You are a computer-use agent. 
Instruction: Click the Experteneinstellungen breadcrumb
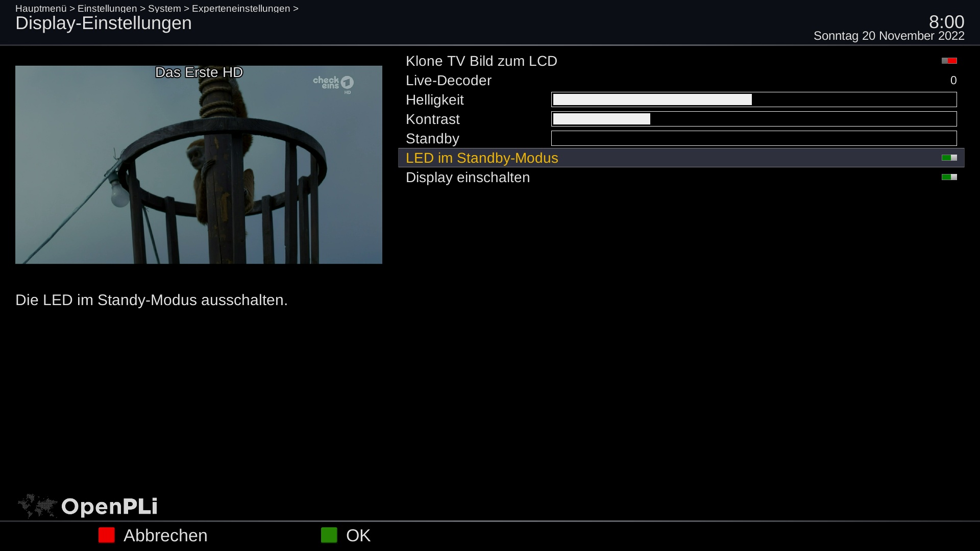(x=240, y=8)
